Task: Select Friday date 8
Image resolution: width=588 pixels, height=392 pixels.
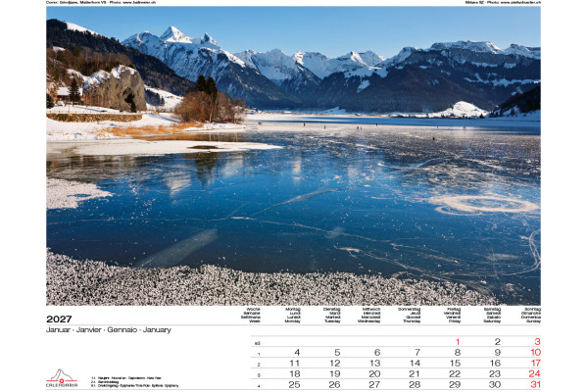Action: coord(458,353)
